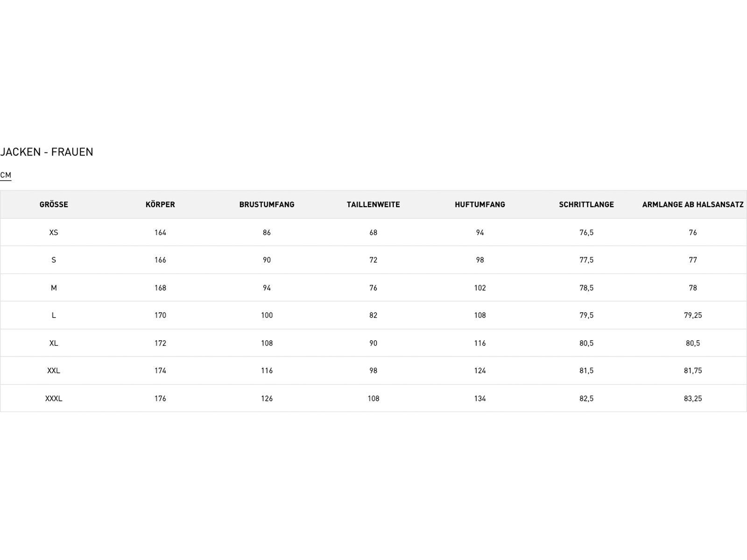Select the S size row label
The width and height of the screenshot is (747, 560).
(x=54, y=260)
